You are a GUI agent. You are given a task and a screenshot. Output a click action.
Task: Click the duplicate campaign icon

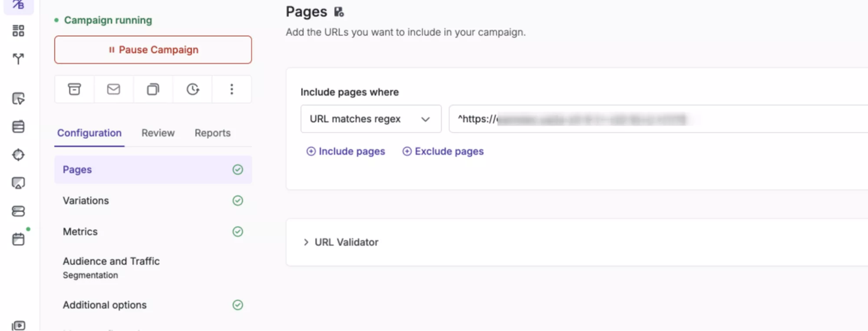click(x=153, y=89)
